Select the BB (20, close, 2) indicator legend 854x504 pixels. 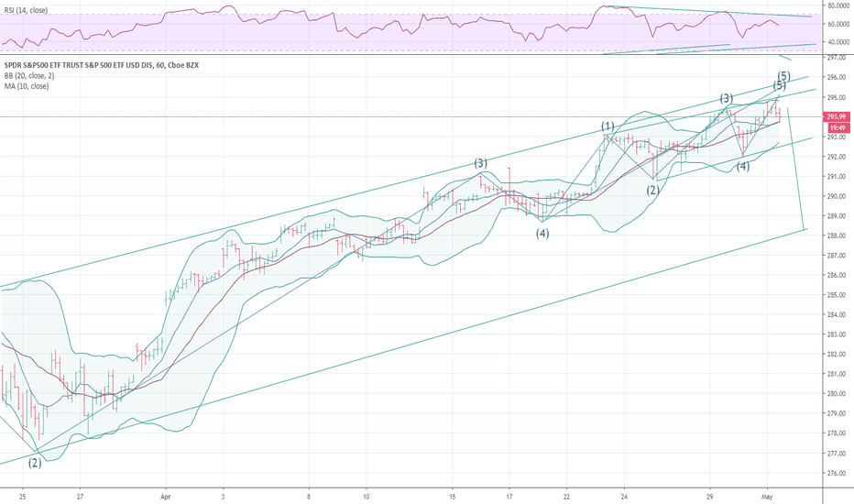click(x=29, y=76)
